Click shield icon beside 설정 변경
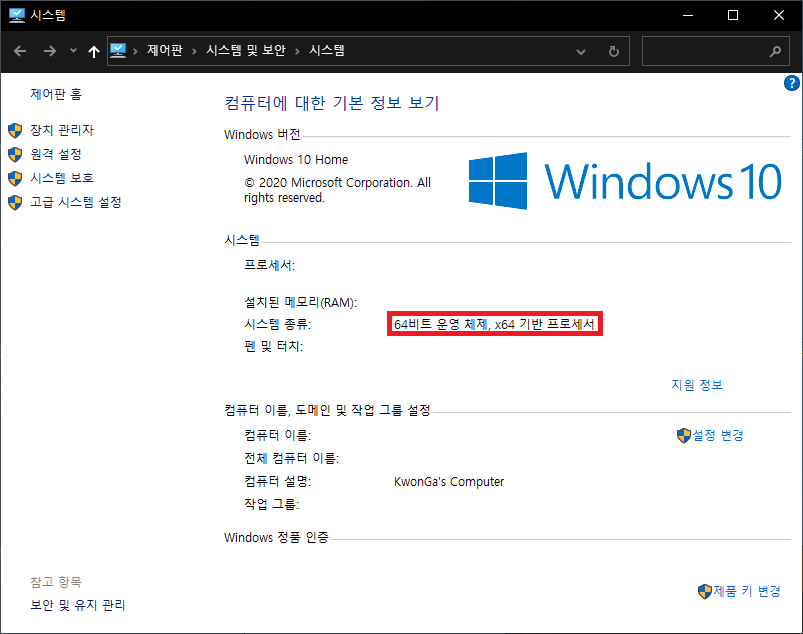 [684, 436]
